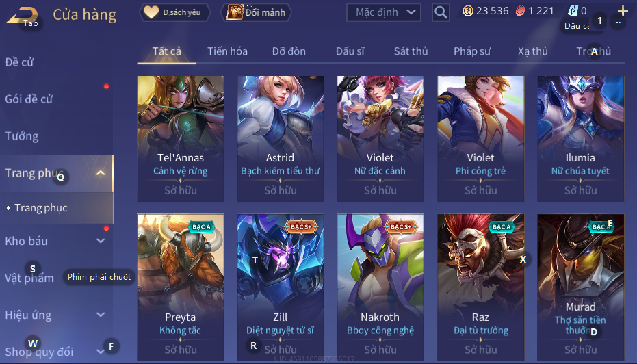The width and height of the screenshot is (637, 364).
Task: Open Zill Diệt nguyệt tử sĩ skin card
Action: pyautogui.click(x=281, y=287)
